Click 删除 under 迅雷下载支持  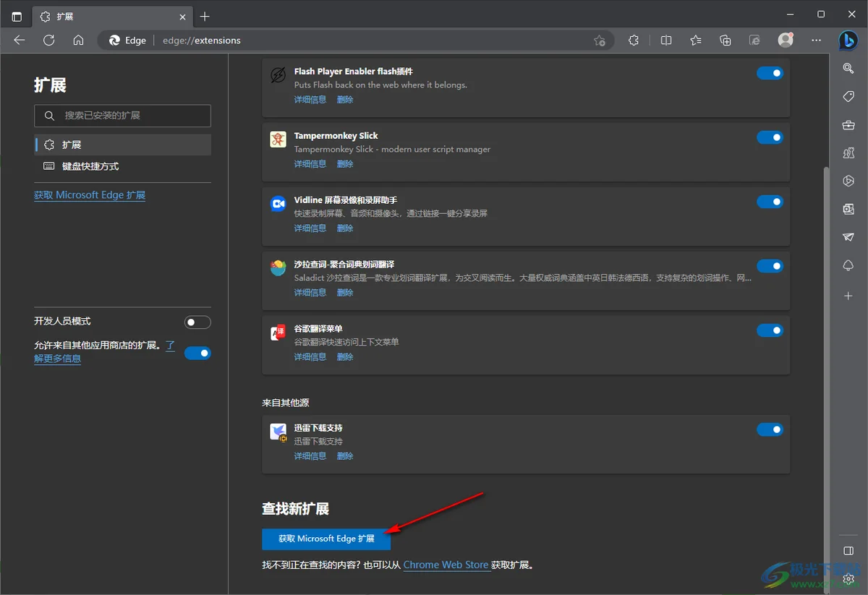pos(345,456)
